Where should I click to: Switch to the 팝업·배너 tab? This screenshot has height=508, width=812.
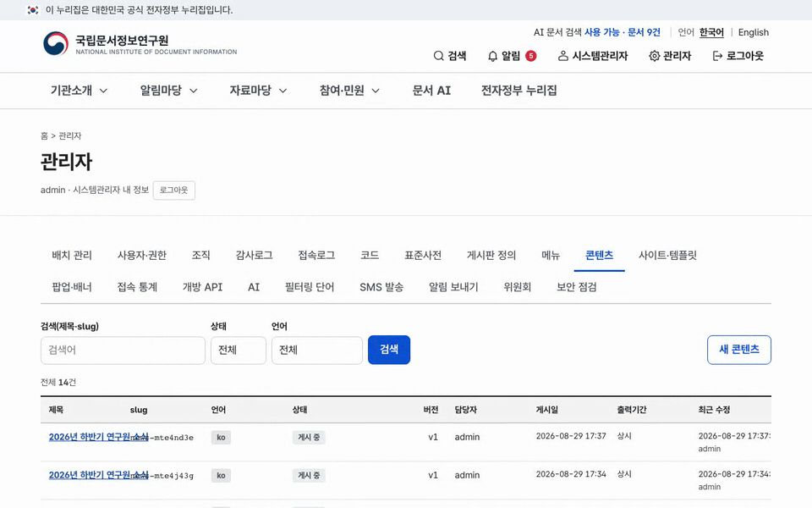(72, 287)
